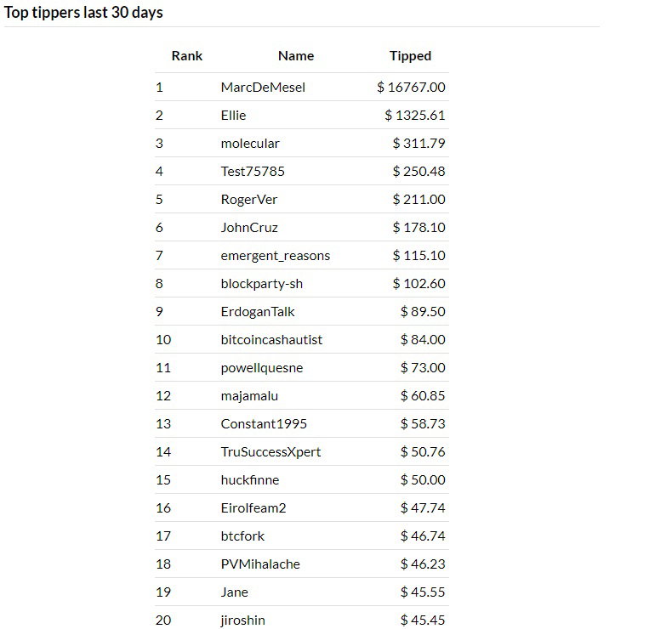The width and height of the screenshot is (672, 629).
Task: Click the Name column header
Action: 296,55
